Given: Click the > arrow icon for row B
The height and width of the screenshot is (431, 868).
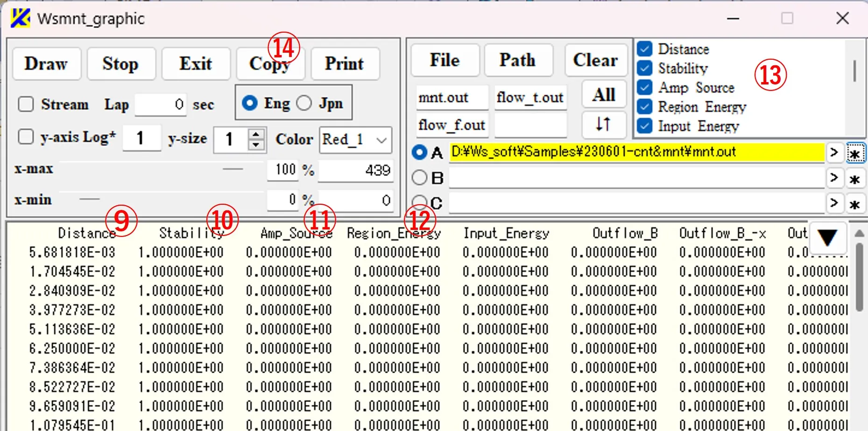Looking at the screenshot, I should [834, 178].
